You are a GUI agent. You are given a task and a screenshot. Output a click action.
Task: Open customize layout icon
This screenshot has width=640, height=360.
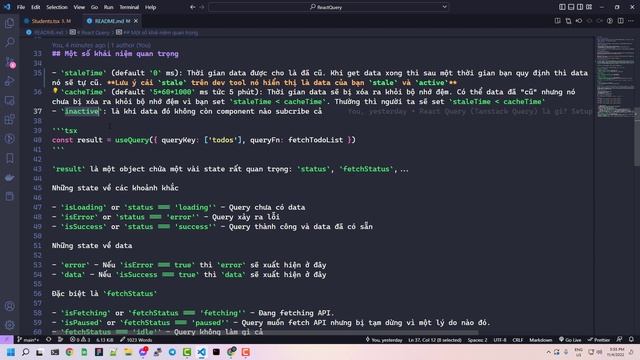tap(589, 7)
